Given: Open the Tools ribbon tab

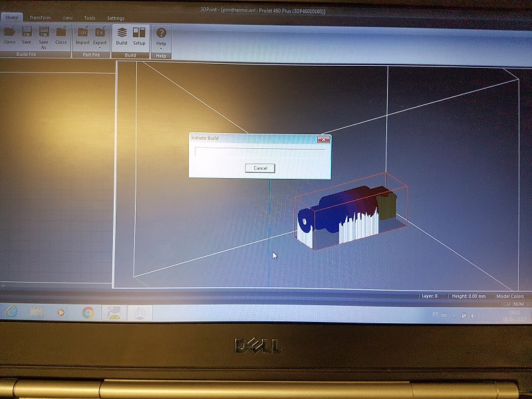Looking at the screenshot, I should pyautogui.click(x=90, y=18).
